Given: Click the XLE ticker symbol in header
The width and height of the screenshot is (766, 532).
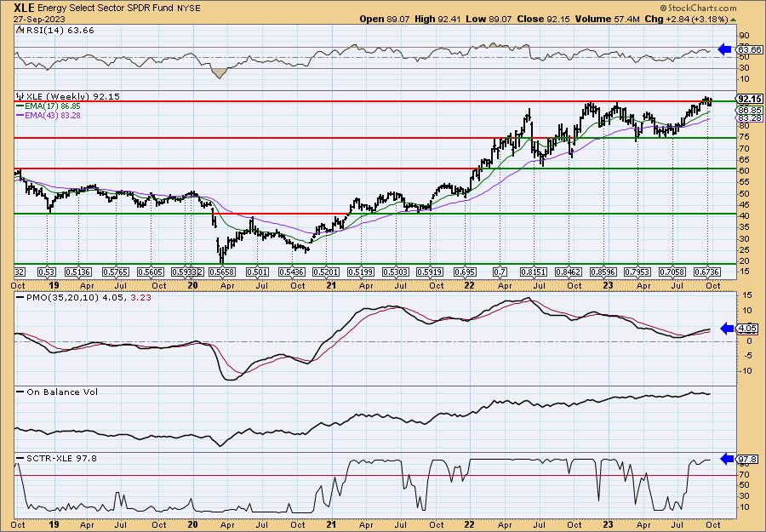Looking at the screenshot, I should [25, 8].
